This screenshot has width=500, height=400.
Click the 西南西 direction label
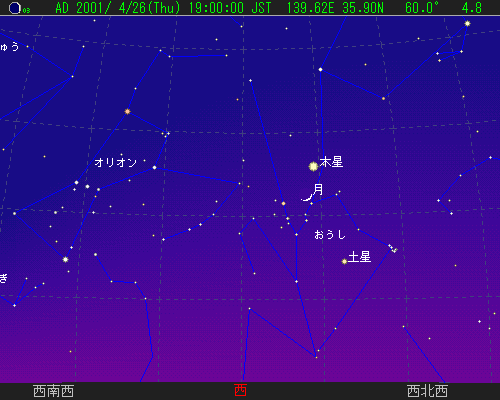pyautogui.click(x=53, y=391)
